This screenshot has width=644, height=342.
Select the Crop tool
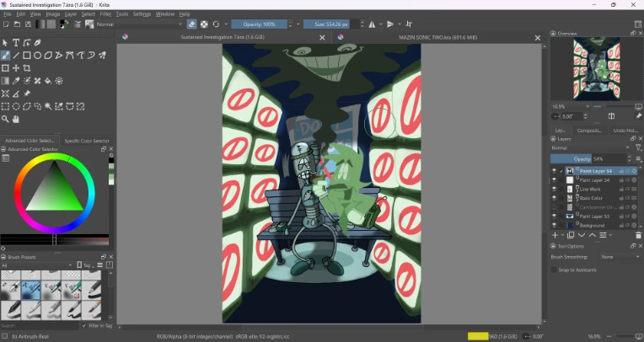[27, 68]
